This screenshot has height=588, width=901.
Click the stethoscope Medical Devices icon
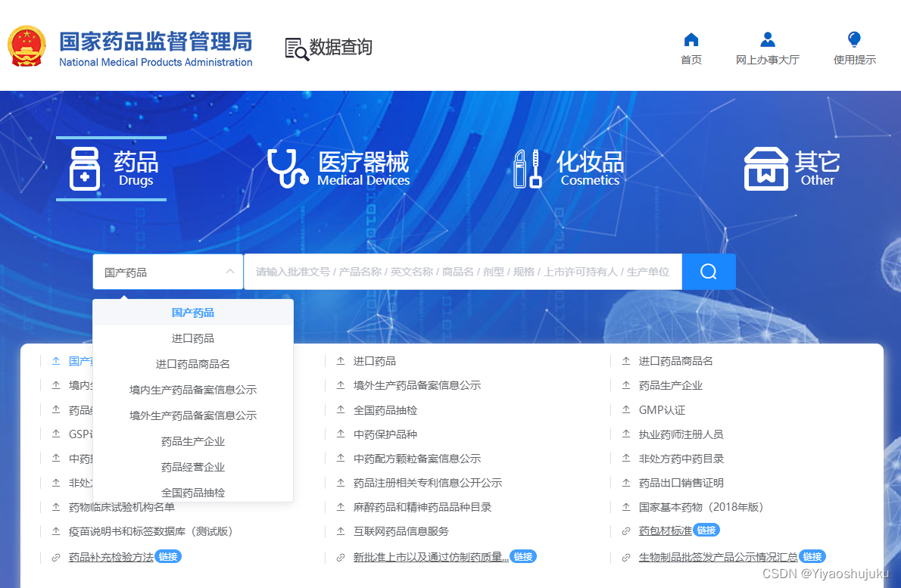pyautogui.click(x=287, y=169)
